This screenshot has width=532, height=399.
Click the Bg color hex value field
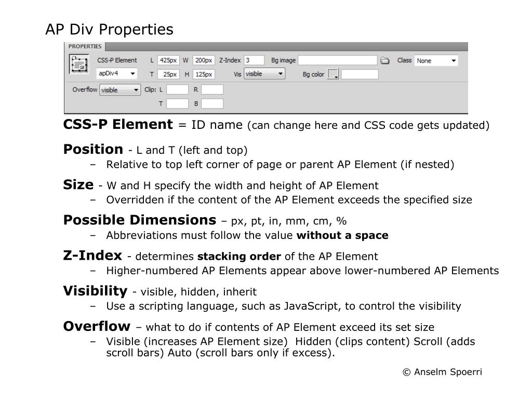coord(360,74)
